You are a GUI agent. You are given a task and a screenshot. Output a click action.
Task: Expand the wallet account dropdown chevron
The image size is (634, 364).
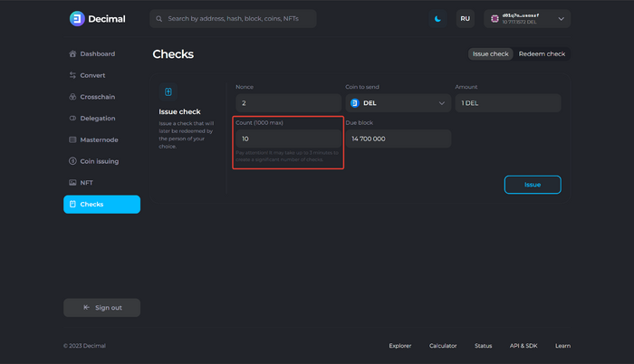point(562,19)
